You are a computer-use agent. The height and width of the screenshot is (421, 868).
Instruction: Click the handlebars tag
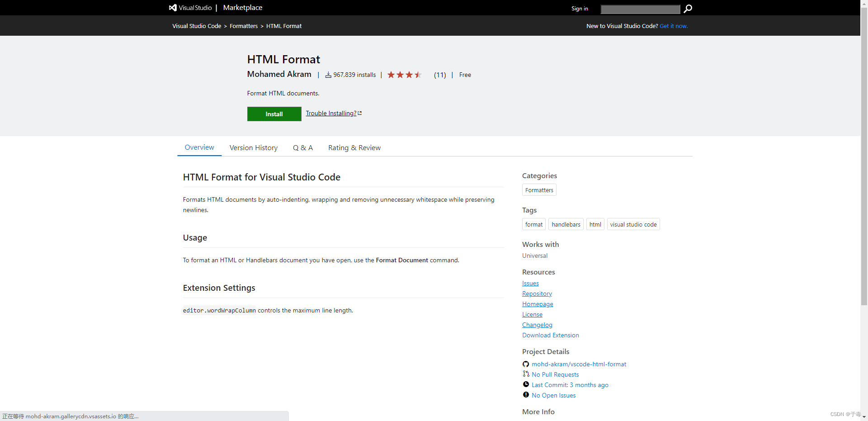point(566,224)
